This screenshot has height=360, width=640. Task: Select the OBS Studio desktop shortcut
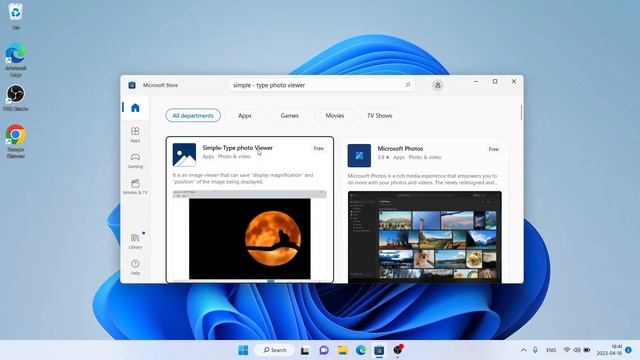[16, 98]
